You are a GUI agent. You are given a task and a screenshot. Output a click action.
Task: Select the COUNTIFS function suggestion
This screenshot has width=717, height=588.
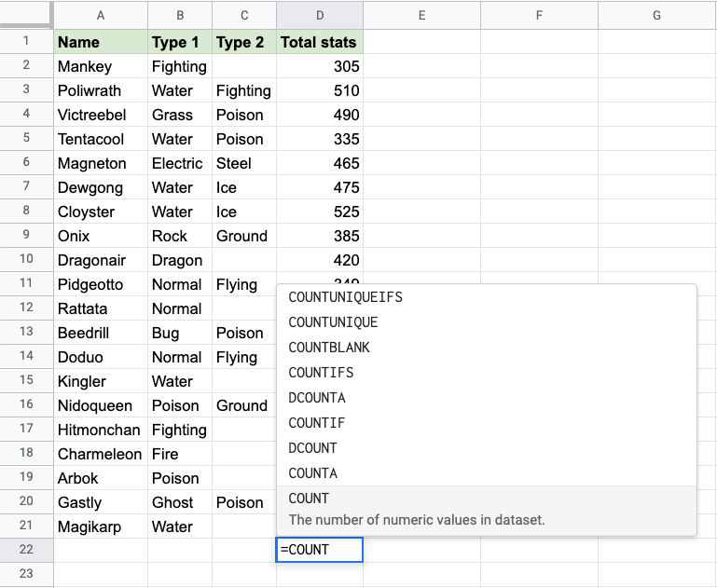coord(321,373)
